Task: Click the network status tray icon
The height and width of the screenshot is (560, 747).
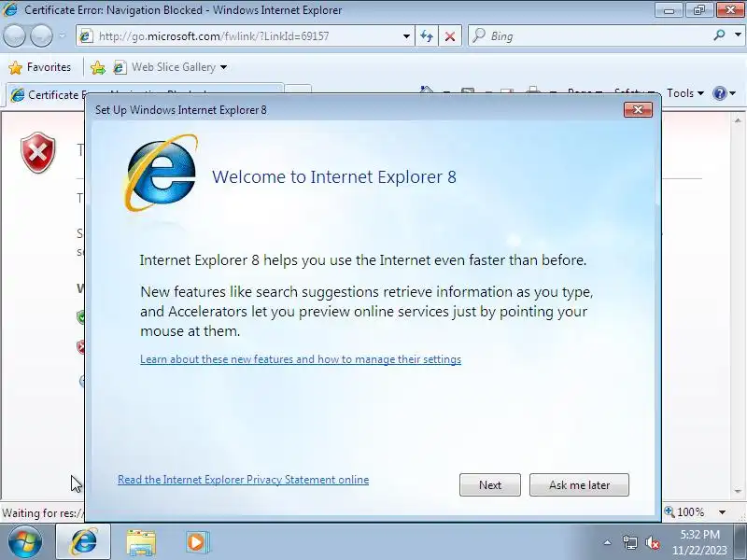Action: (629, 542)
